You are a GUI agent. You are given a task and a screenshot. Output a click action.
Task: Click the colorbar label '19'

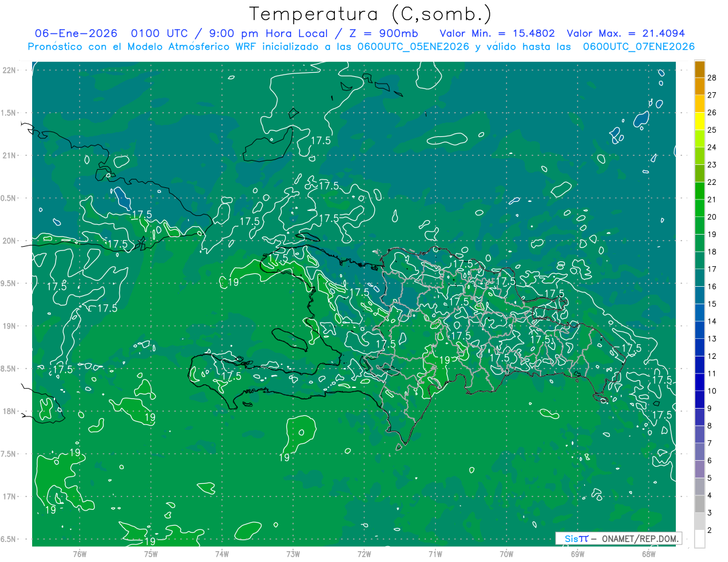[712, 234]
